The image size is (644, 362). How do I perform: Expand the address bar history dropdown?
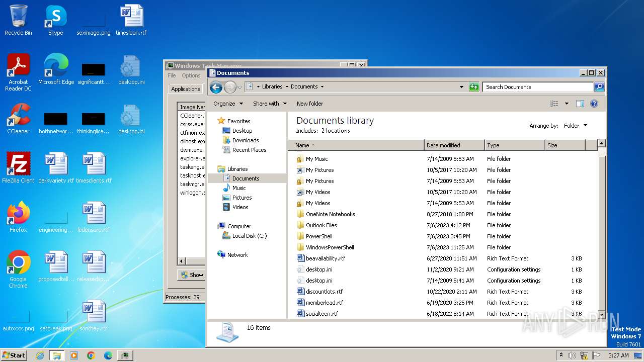tap(461, 87)
